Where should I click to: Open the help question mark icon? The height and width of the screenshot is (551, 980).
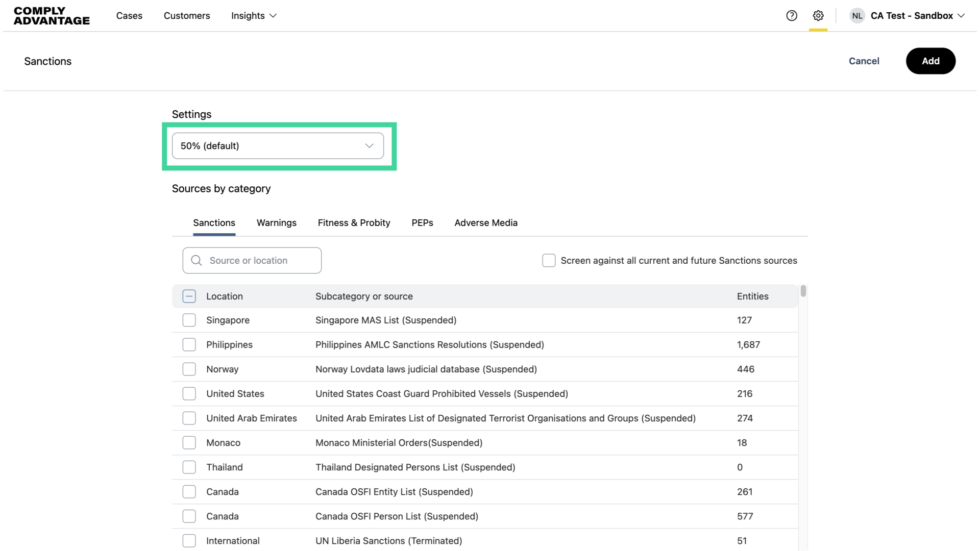coord(792,16)
